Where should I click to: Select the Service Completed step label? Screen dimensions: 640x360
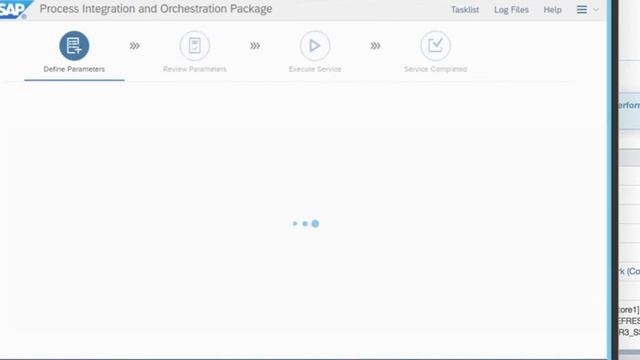(436, 69)
